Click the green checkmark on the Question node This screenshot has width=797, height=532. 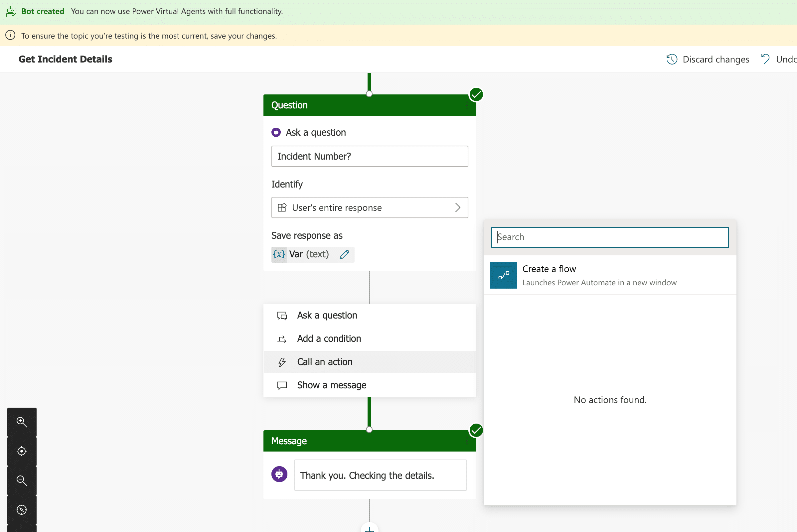(476, 95)
